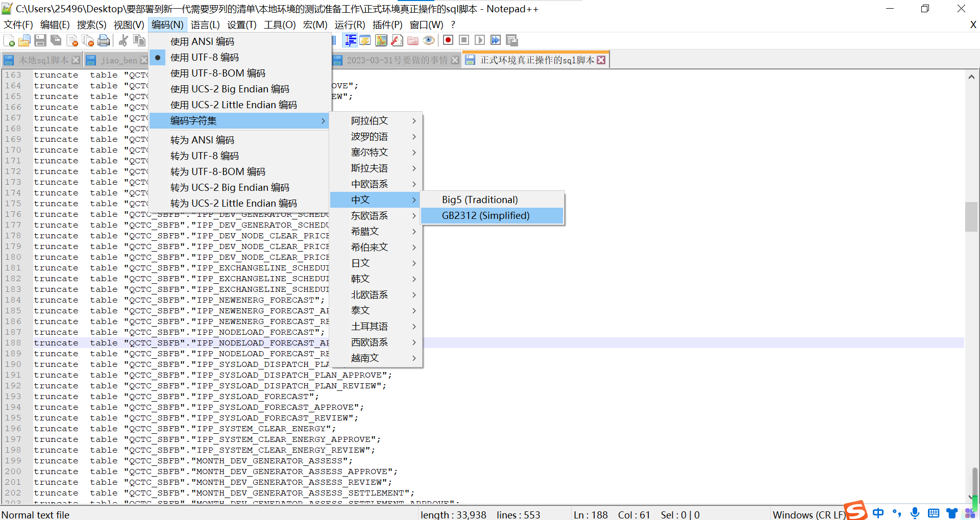980x520 pixels.
Task: Select 使用 ANSI 编码 option
Action: [240, 41]
